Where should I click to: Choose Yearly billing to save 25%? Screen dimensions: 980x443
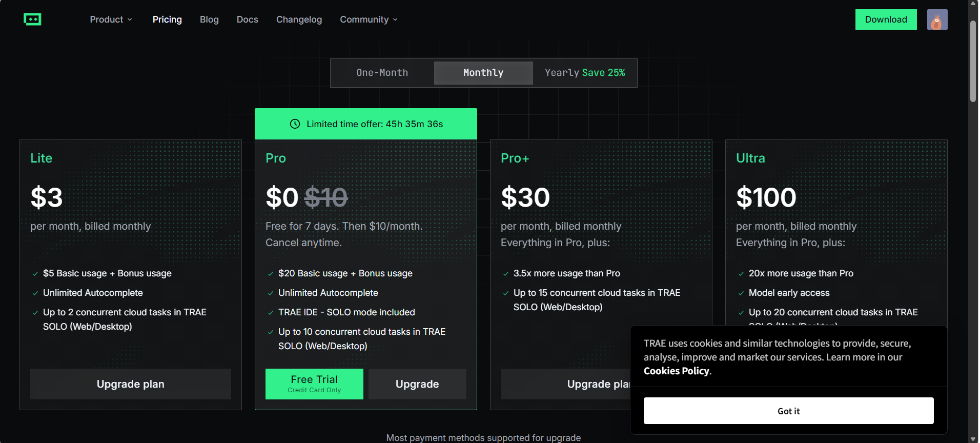585,73
